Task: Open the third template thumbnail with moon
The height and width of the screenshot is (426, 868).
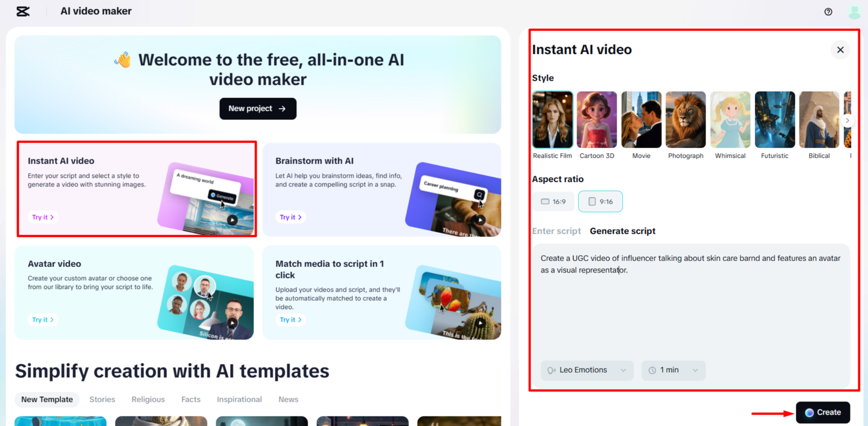Action: [262, 421]
